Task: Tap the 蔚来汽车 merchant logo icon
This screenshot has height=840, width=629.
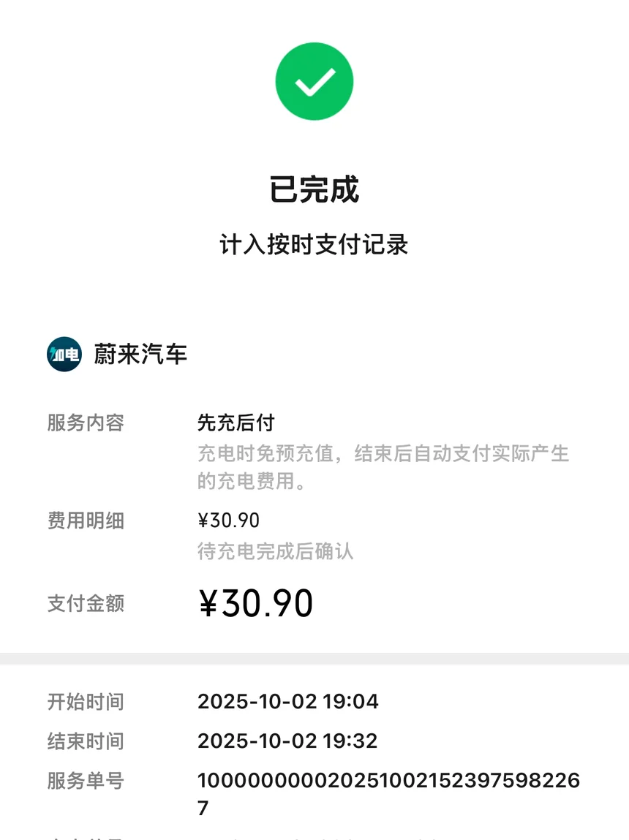Action: (x=64, y=355)
